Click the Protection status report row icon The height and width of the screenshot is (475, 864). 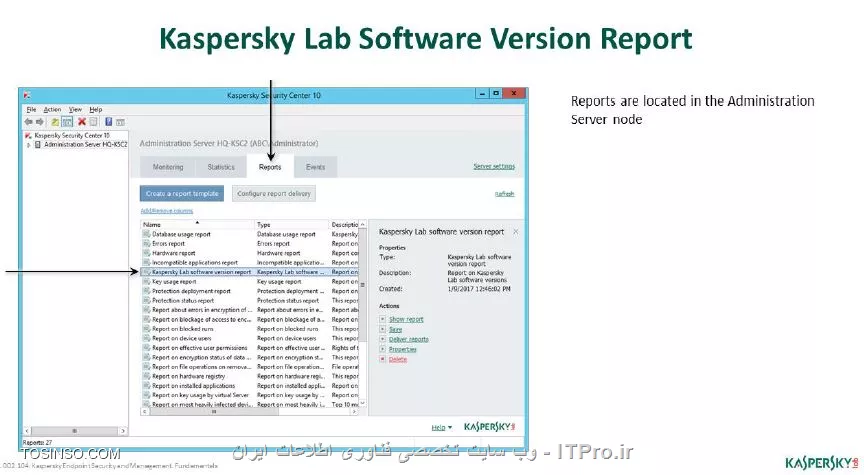click(x=147, y=300)
